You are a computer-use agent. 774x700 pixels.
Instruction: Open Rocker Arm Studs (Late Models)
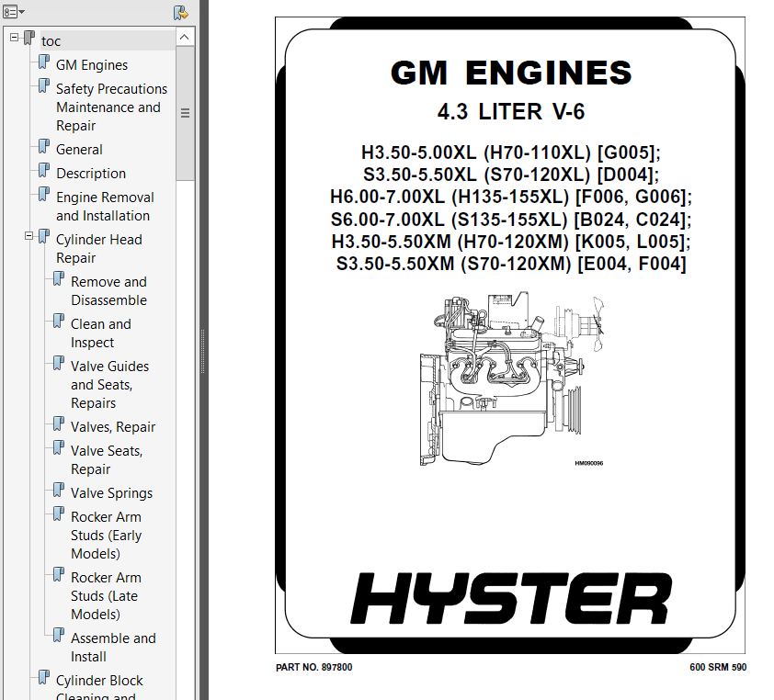tap(106, 596)
